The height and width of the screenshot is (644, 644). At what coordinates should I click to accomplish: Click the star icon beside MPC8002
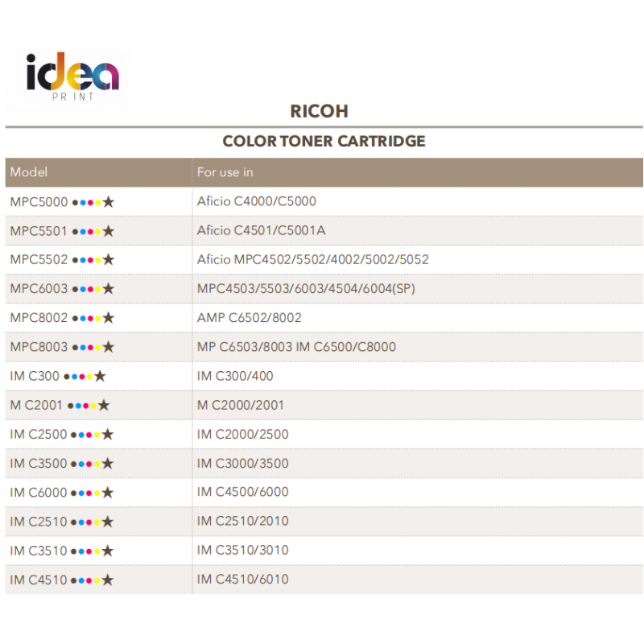pos(109,318)
